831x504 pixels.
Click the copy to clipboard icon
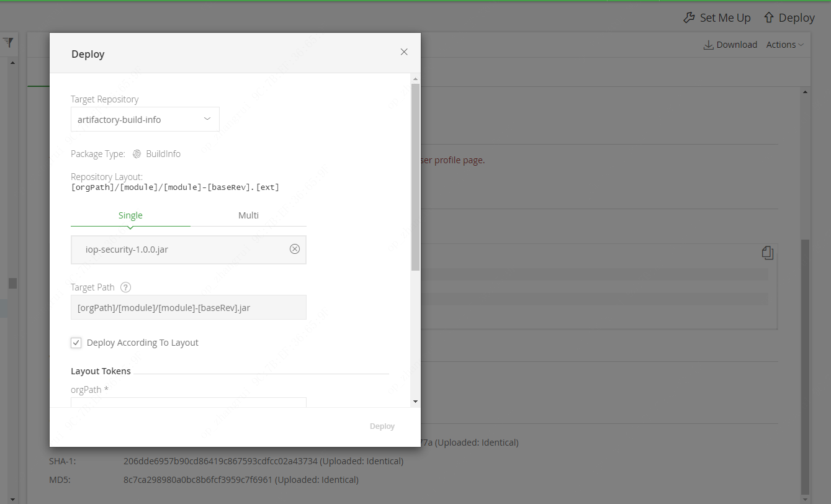pos(768,252)
